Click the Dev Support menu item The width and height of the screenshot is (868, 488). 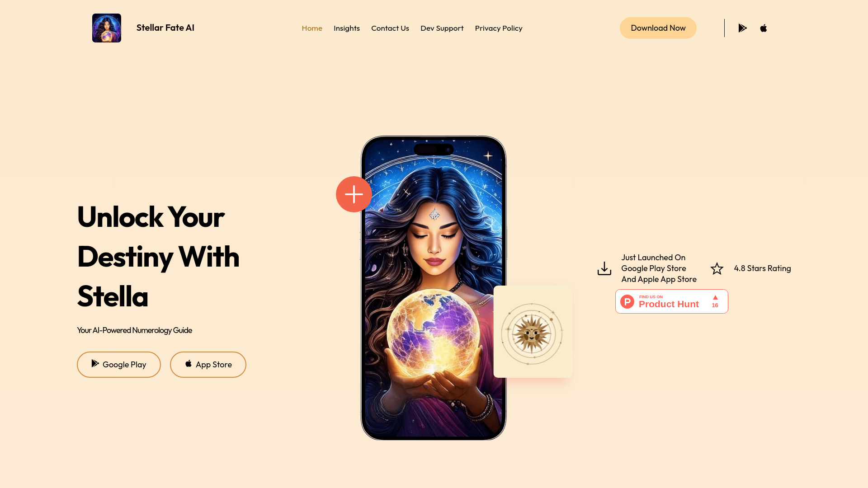(x=442, y=28)
